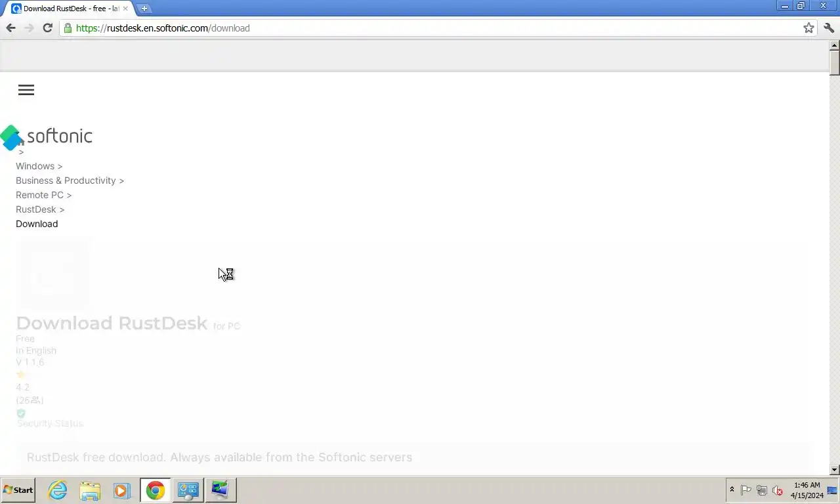This screenshot has height=504, width=840.
Task: Click the show desktop tray icon
Action: coord(833,490)
